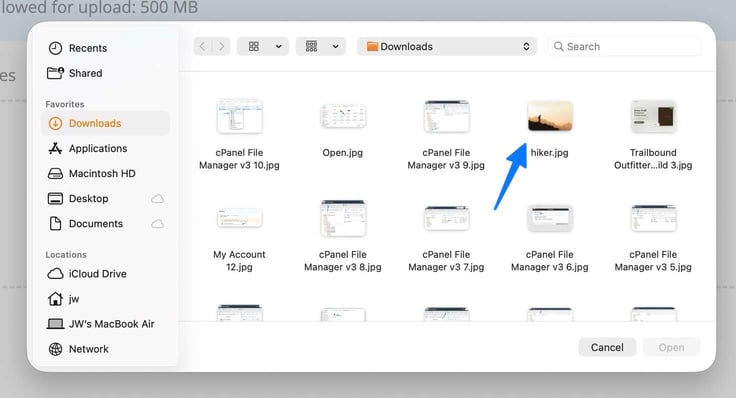Click the icon view grid button
Image resolution: width=736 pixels, height=398 pixels.
coord(254,46)
